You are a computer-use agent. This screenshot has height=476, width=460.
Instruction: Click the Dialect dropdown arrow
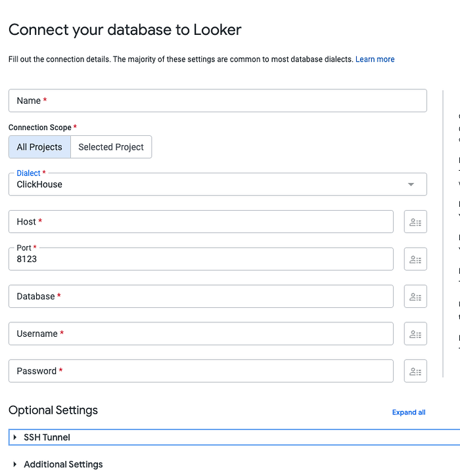[411, 184]
